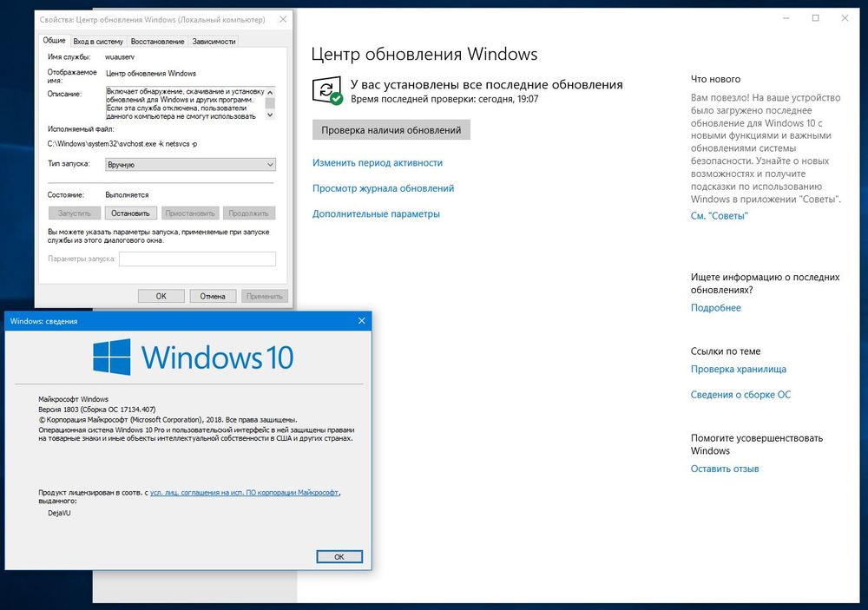Screen dimensions: 868x610
Task: Maximize the Windows Update settings window
Action: click(815, 18)
